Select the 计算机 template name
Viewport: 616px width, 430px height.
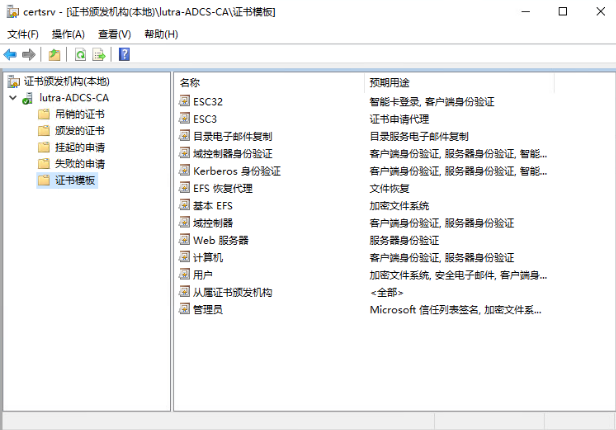click(x=208, y=258)
